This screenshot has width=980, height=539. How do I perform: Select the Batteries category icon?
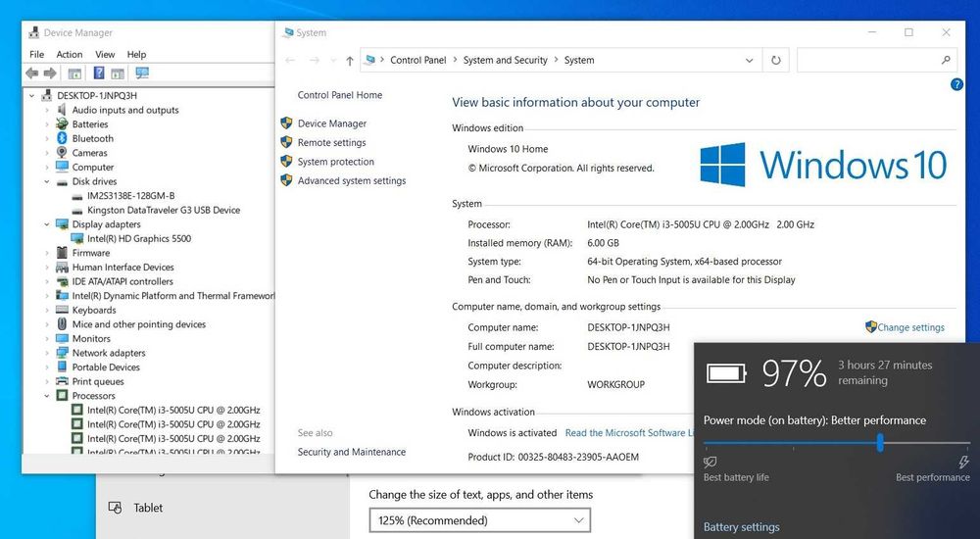tap(62, 123)
